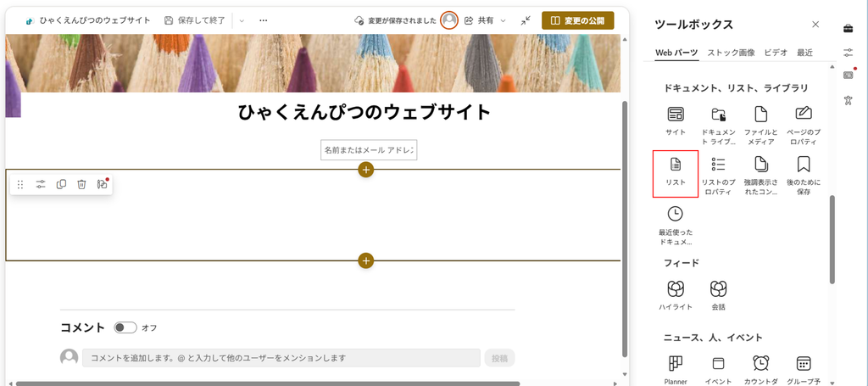Viewport: 868px width, 386px height.
Task: Add section with the lower plus button
Action: coord(366,260)
